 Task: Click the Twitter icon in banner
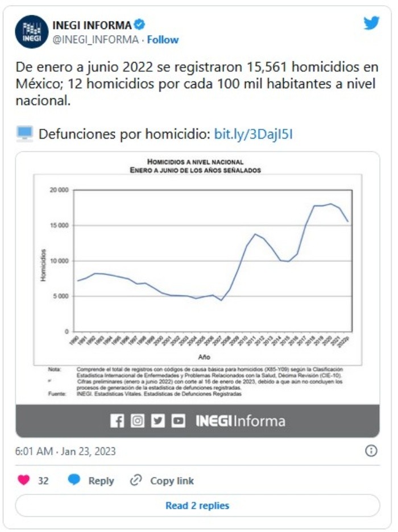158,421
